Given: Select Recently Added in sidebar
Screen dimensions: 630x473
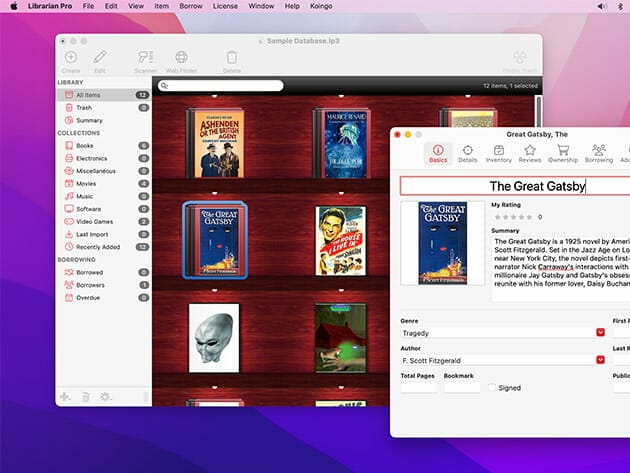Looking at the screenshot, I should 97,246.
